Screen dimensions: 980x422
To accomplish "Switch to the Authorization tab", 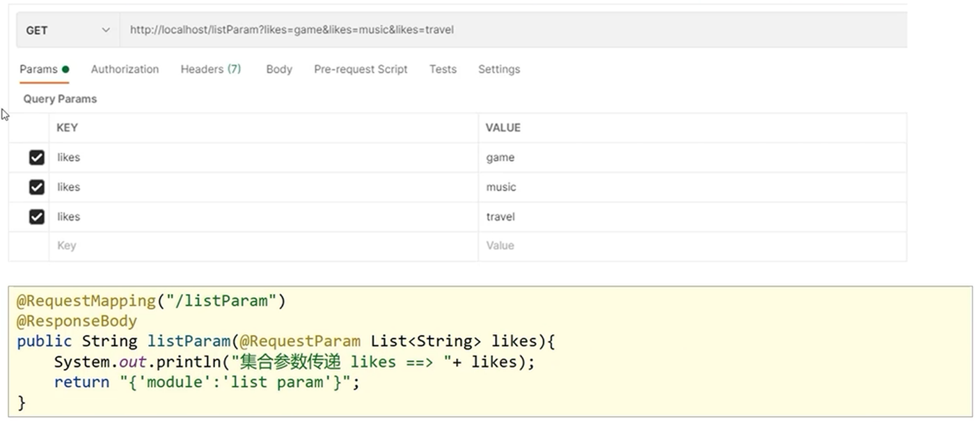I will point(125,69).
